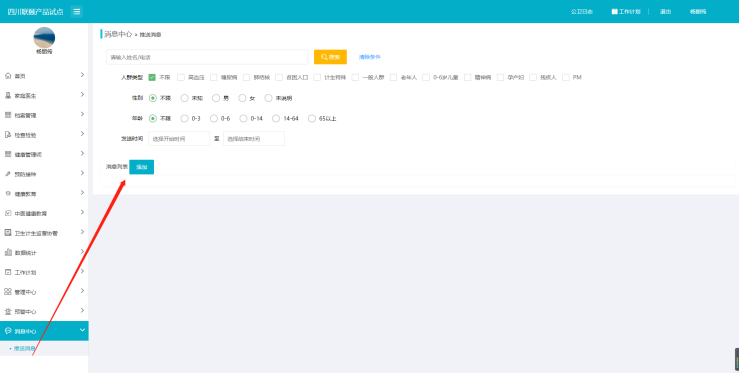Image resolution: width=740 pixels, height=374 pixels.
Task: Click the 档案管理 icon in sidebar
Action: pyautogui.click(x=8, y=115)
